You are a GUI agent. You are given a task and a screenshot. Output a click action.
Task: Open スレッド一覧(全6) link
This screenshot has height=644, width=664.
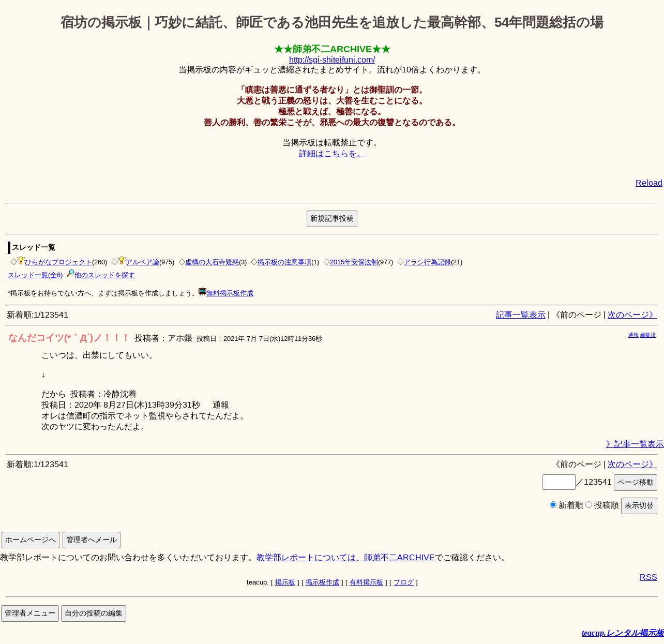[35, 275]
